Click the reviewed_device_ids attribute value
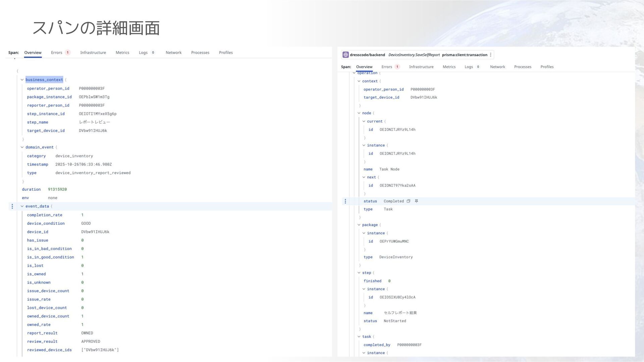The height and width of the screenshot is (362, 644). pos(100,350)
